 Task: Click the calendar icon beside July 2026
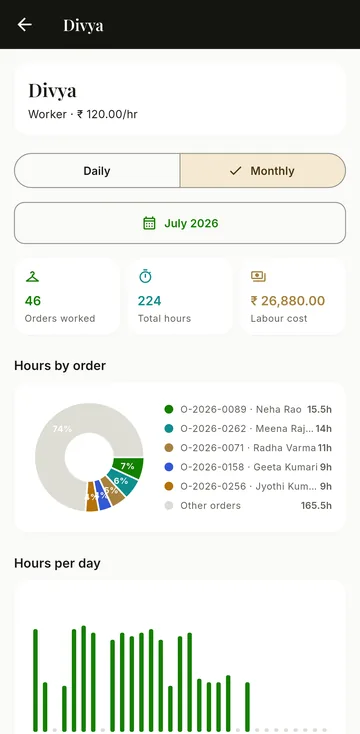coord(149,223)
